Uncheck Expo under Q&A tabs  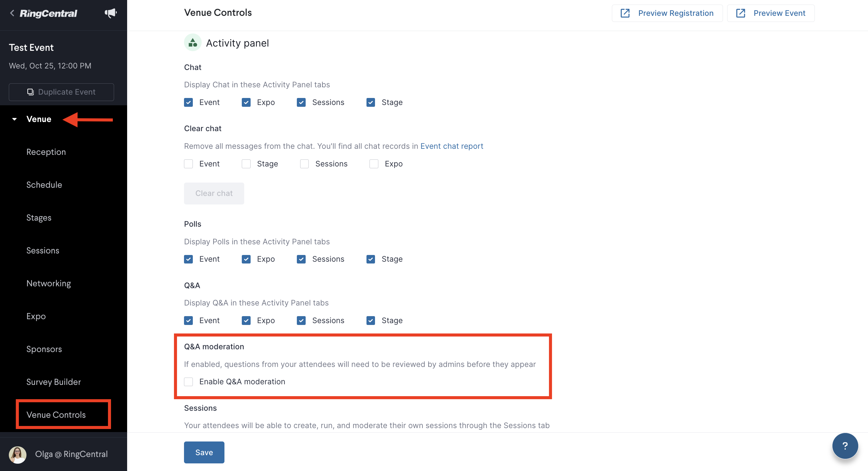pyautogui.click(x=246, y=321)
